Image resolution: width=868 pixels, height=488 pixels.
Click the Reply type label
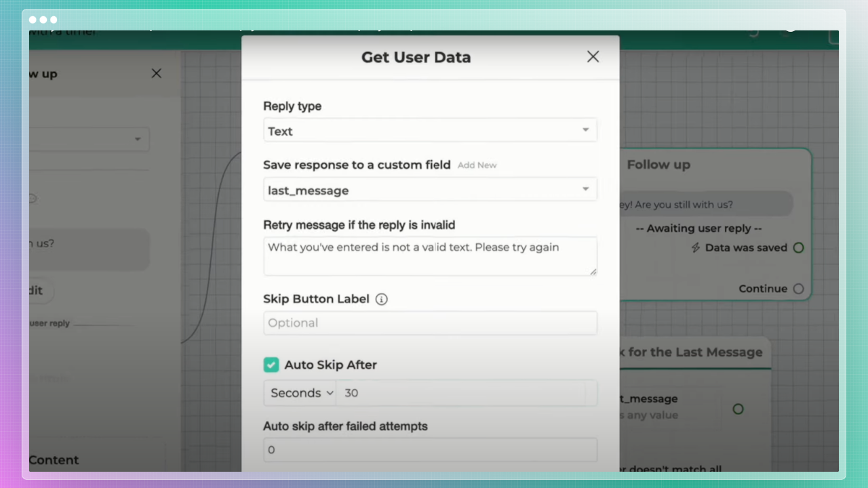click(x=292, y=106)
